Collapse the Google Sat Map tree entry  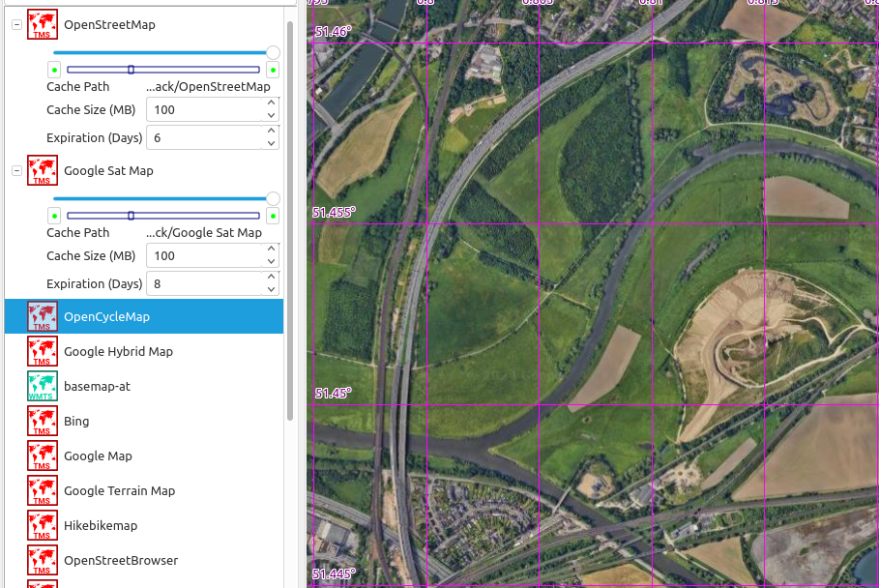click(x=16, y=171)
